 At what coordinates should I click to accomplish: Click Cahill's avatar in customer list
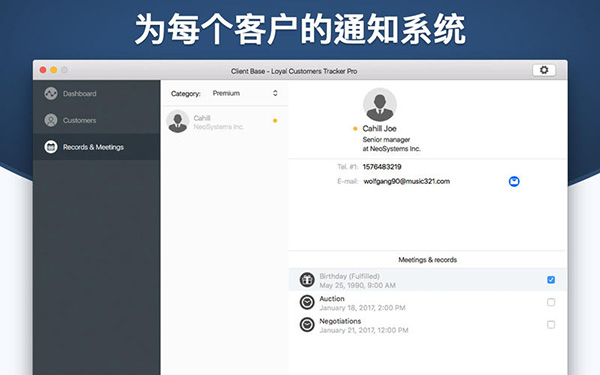point(178,122)
